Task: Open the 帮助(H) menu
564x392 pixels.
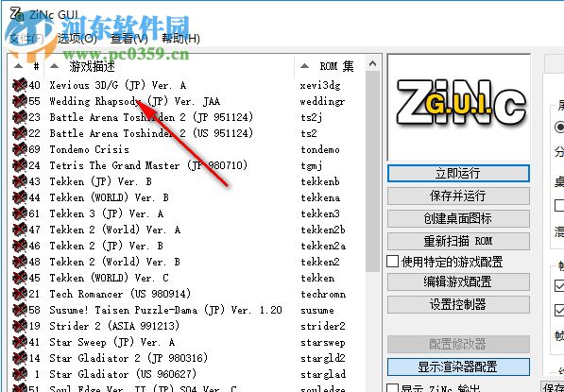Action: click(x=180, y=38)
